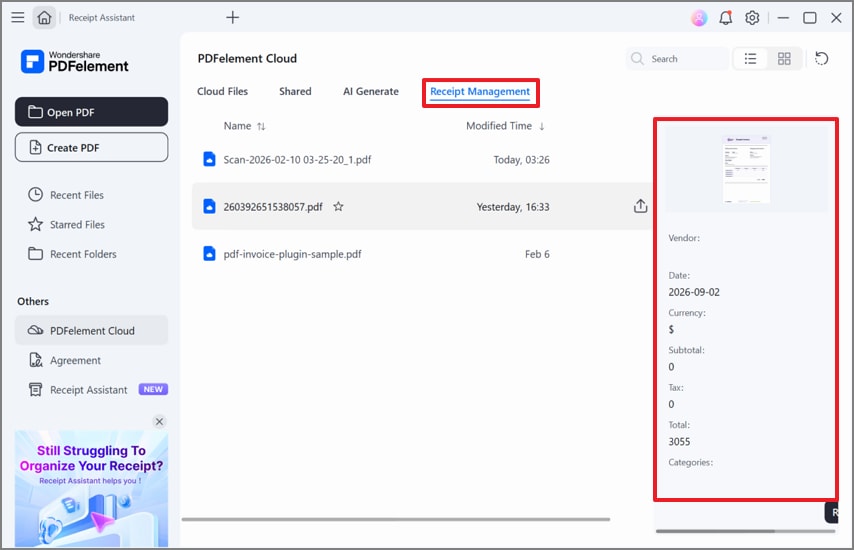This screenshot has height=550, width=854.
Task: Switch to list view
Action: 751,59
